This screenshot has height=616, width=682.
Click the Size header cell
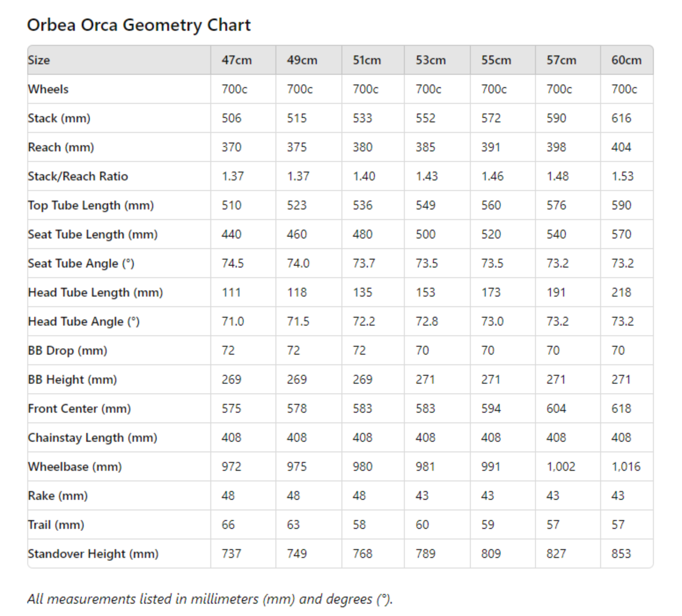pos(39,60)
